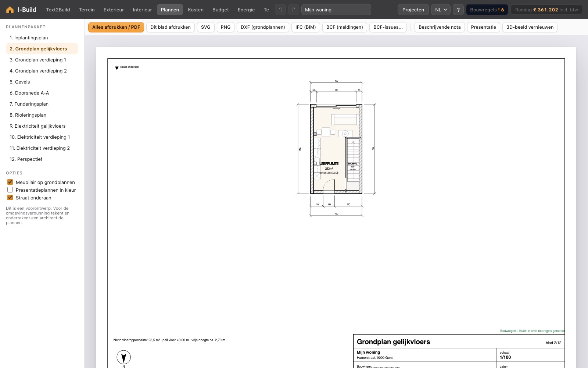Select 1. Inplantingsplan sheet
588x368 pixels.
point(42,38)
